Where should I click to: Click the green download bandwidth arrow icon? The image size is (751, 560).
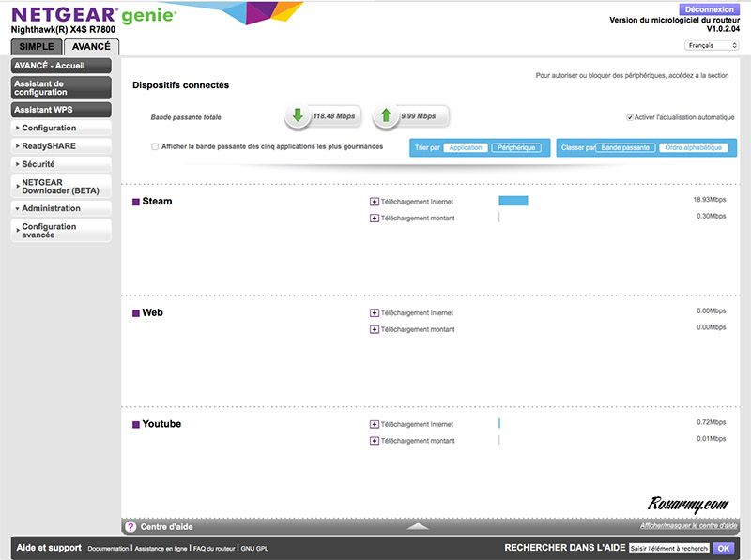coord(298,116)
